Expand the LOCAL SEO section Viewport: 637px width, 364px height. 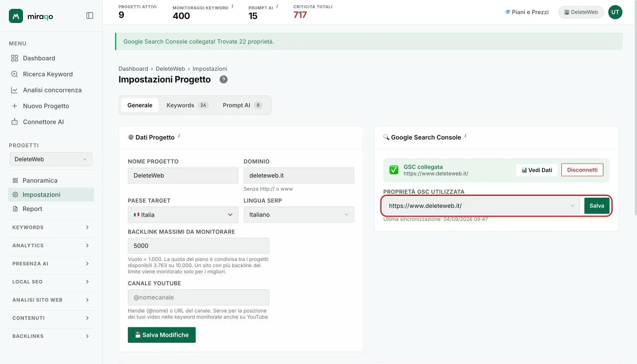tap(51, 282)
